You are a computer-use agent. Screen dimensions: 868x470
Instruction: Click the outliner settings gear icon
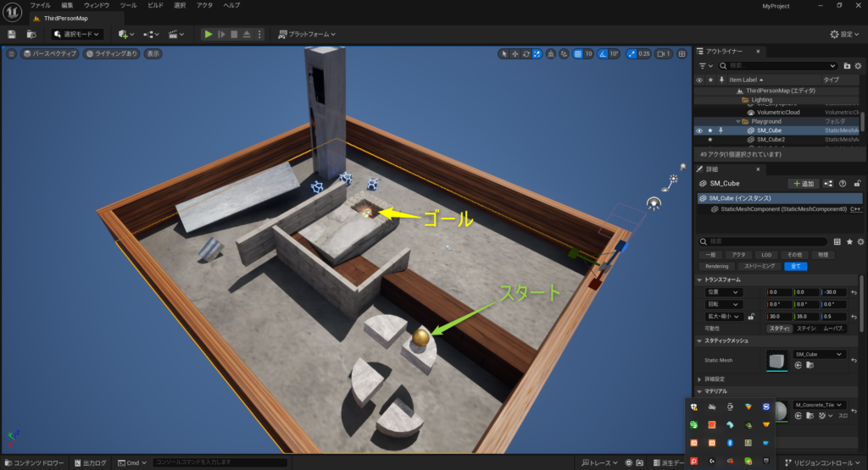[859, 65]
